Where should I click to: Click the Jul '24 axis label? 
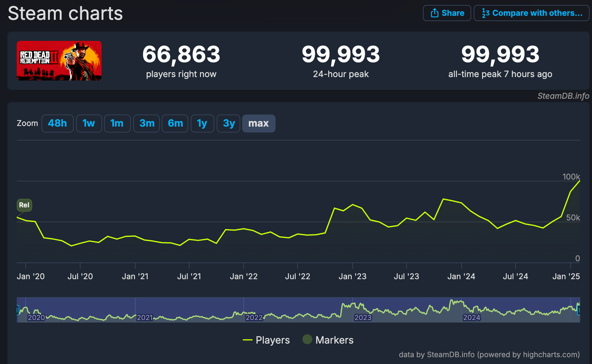(515, 276)
